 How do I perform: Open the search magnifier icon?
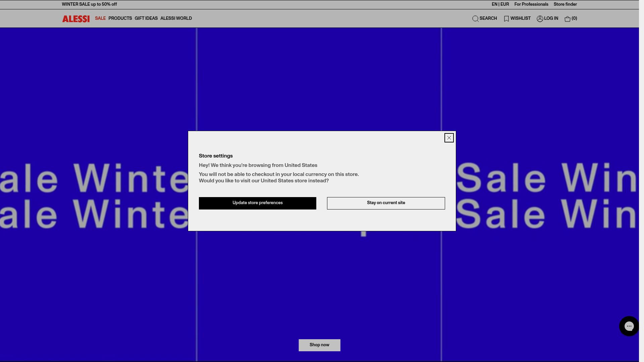pos(475,19)
